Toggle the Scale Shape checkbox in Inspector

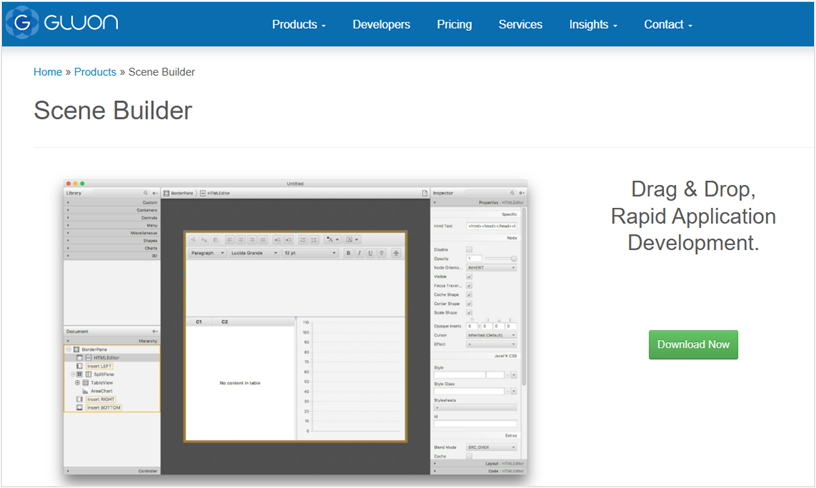point(469,313)
